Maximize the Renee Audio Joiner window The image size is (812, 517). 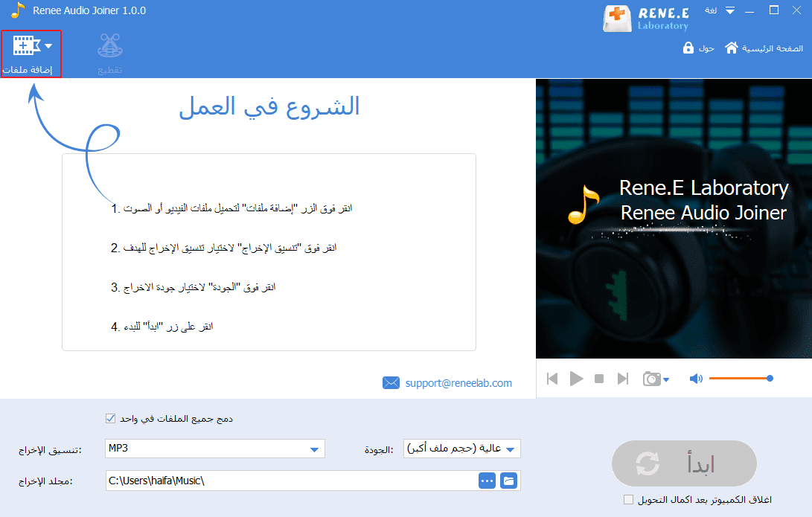[x=774, y=10]
